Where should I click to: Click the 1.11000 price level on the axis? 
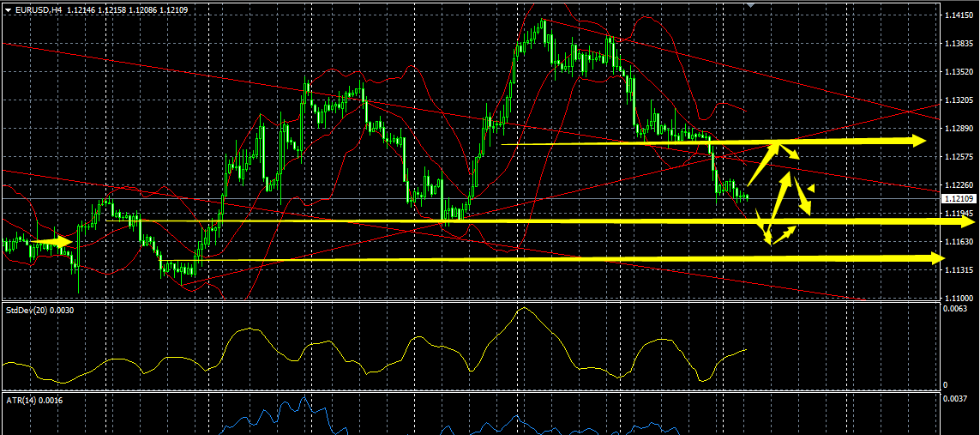click(x=958, y=298)
